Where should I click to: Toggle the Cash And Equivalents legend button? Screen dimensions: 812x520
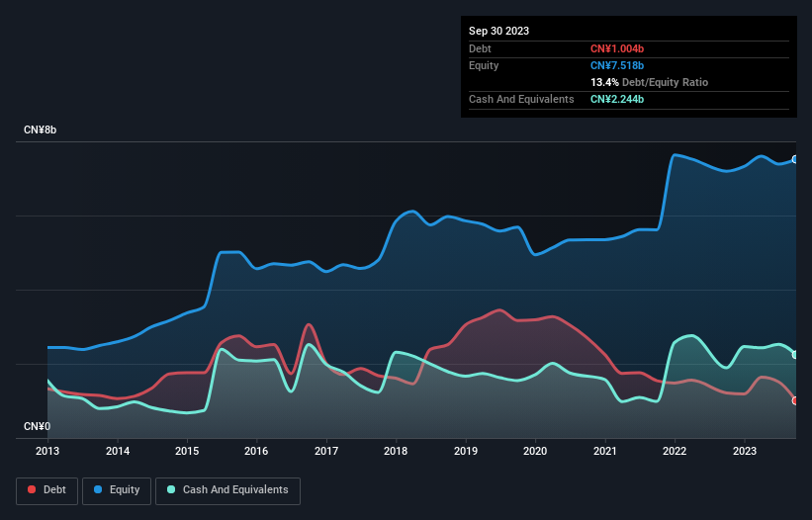pyautogui.click(x=227, y=490)
